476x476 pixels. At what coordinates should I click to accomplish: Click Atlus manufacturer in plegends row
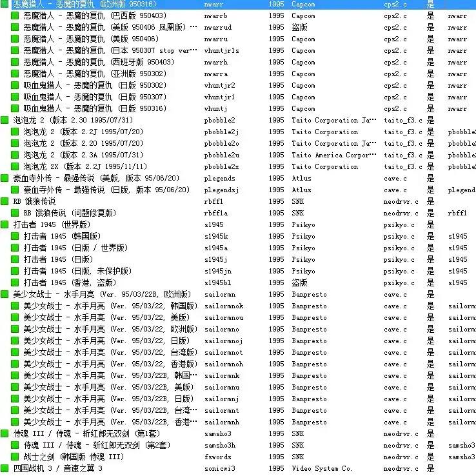point(301,178)
